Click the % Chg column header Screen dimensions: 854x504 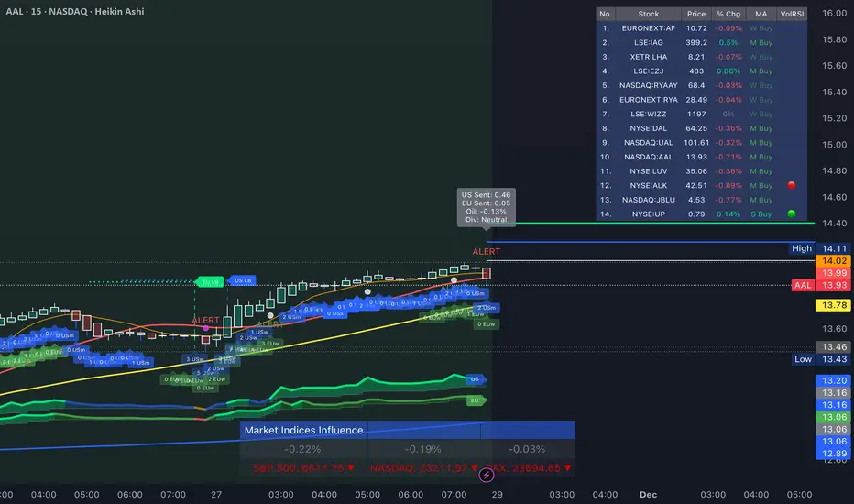coord(728,14)
